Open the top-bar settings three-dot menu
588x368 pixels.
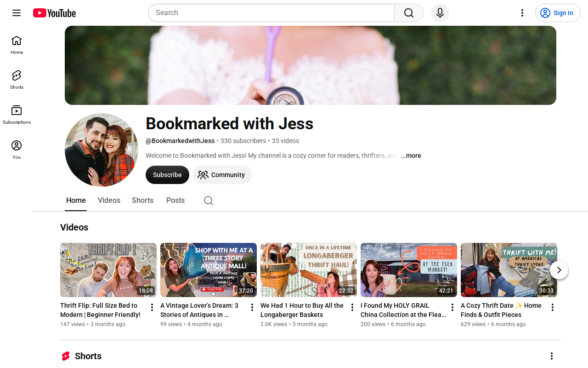pyautogui.click(x=522, y=13)
